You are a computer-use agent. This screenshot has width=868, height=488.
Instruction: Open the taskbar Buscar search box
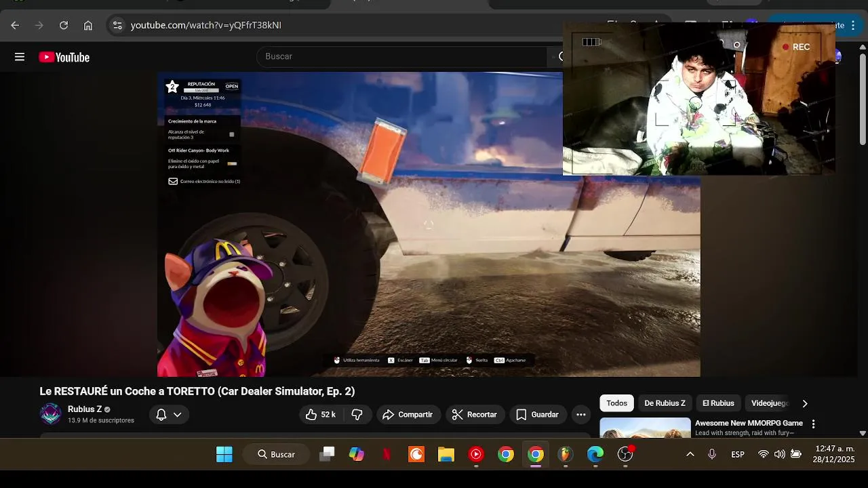(x=277, y=454)
